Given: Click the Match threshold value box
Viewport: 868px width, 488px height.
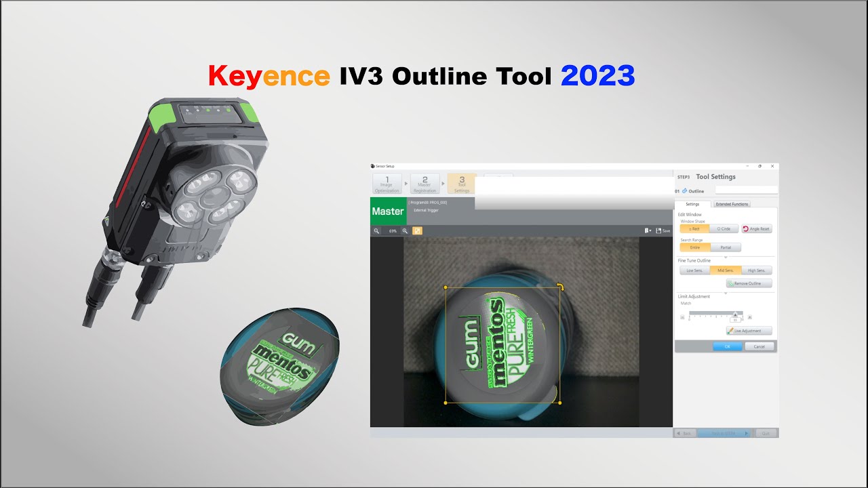Looking at the screenshot, I should 734,320.
